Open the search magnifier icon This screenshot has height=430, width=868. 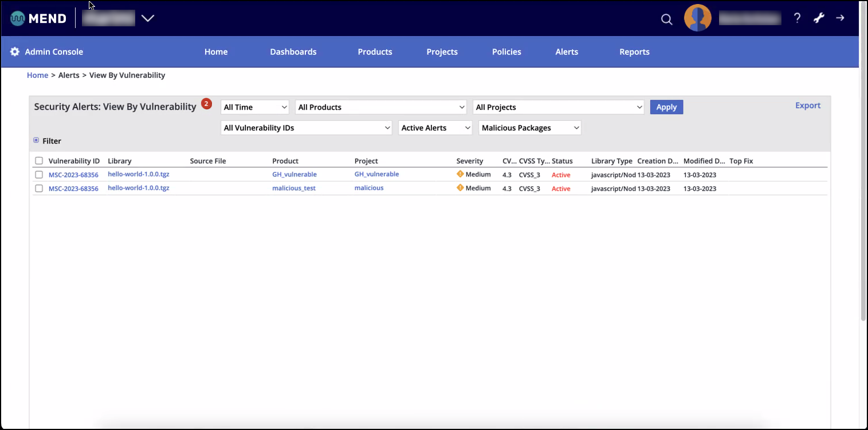pyautogui.click(x=666, y=18)
